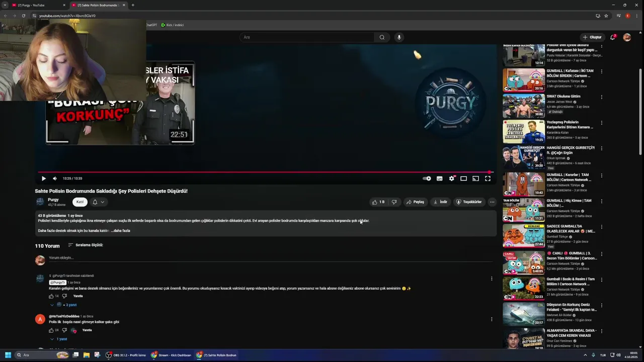Open the player settings gear

[x=451, y=178]
